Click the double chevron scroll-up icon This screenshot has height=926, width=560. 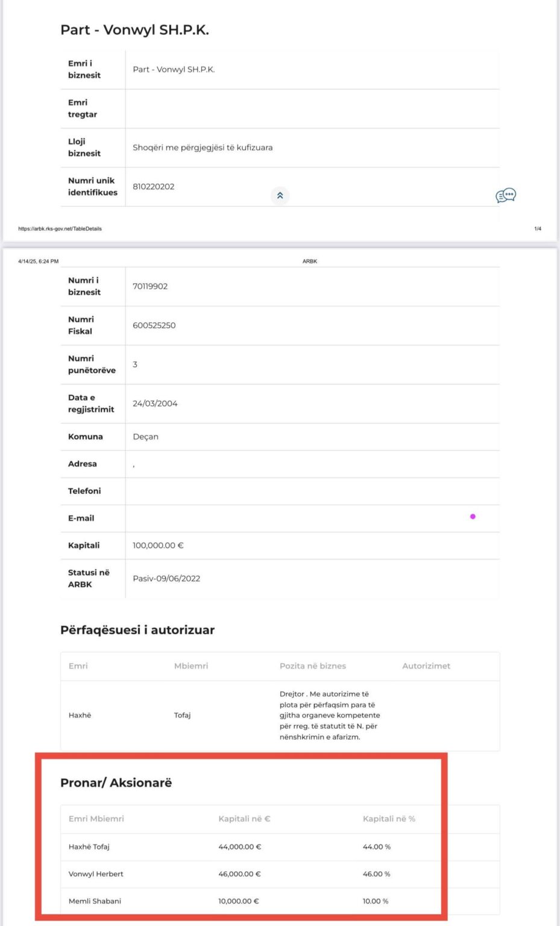point(280,195)
